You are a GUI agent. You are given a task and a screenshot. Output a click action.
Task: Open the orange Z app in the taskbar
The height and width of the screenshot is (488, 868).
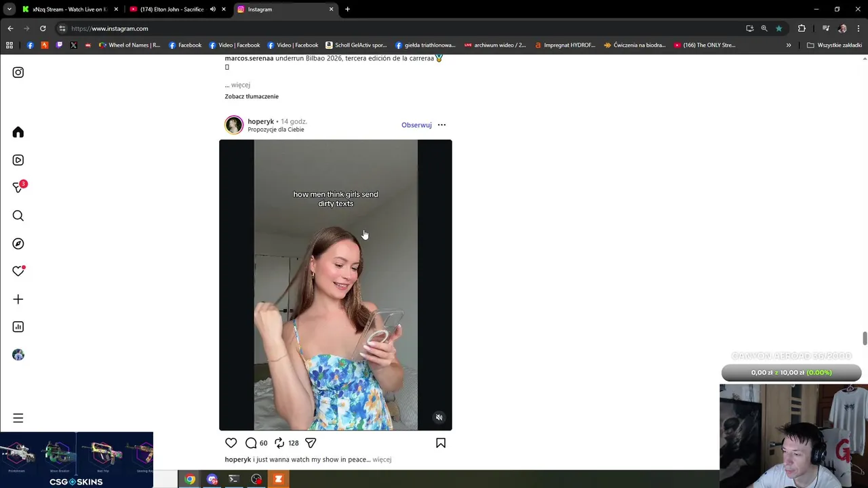[278, 479]
